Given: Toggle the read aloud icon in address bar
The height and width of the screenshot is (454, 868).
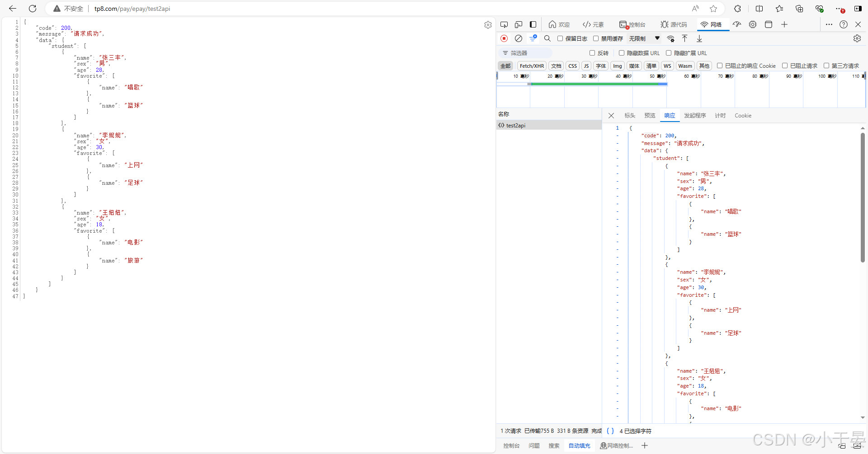Looking at the screenshot, I should pos(695,9).
